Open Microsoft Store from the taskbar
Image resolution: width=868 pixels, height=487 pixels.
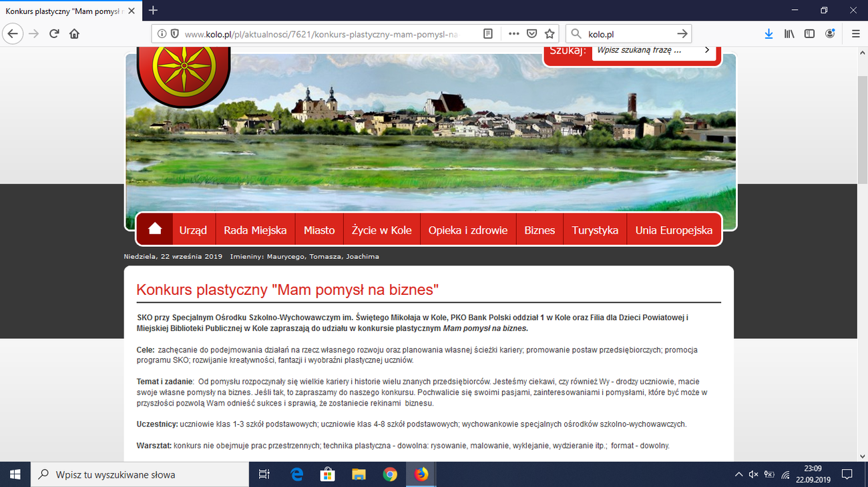(328, 474)
